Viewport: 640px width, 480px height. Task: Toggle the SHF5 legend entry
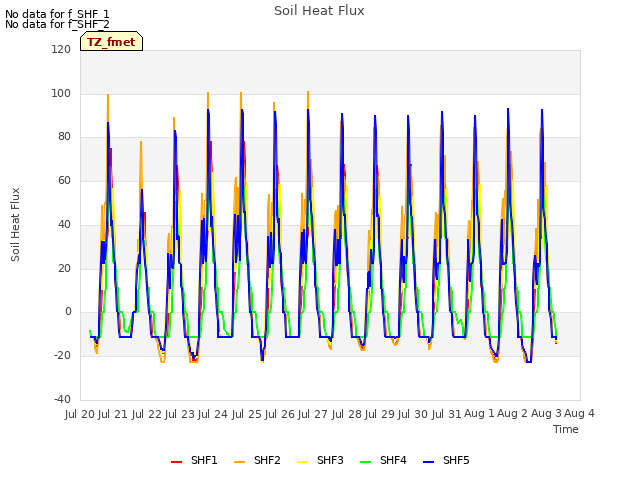pyautogui.click(x=446, y=460)
